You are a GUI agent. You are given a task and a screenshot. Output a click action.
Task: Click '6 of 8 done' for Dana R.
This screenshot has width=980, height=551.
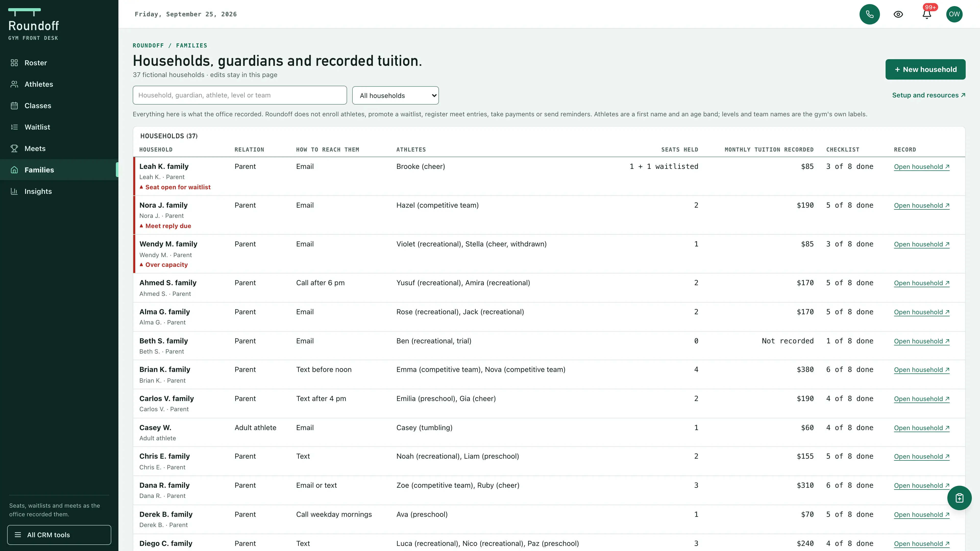[850, 485]
